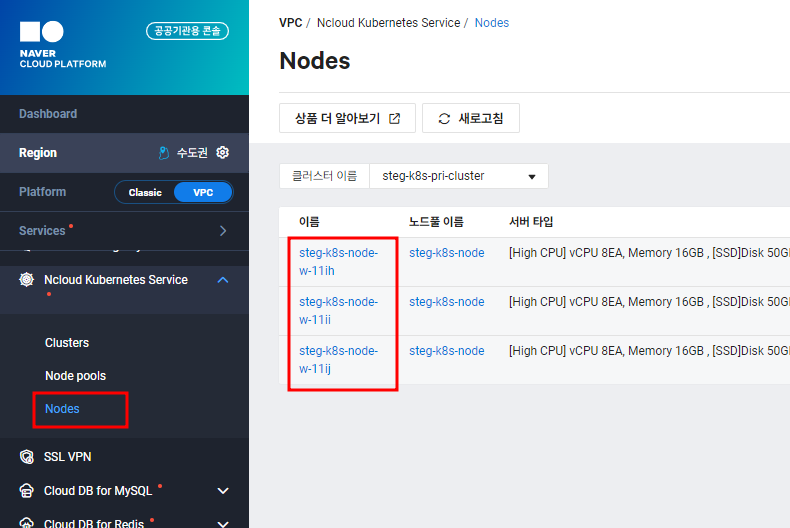Click the 상품 더 알아보기 button
This screenshot has width=790, height=528.
coord(347,119)
